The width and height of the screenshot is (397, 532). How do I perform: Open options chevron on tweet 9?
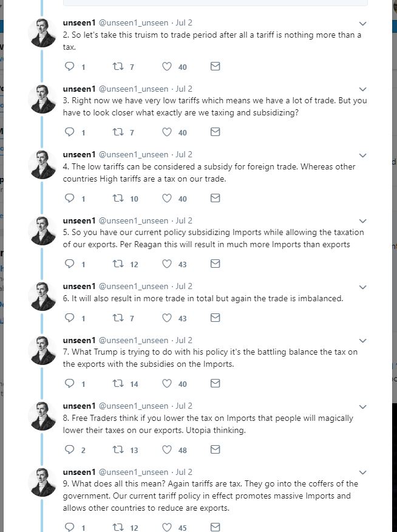click(x=363, y=472)
